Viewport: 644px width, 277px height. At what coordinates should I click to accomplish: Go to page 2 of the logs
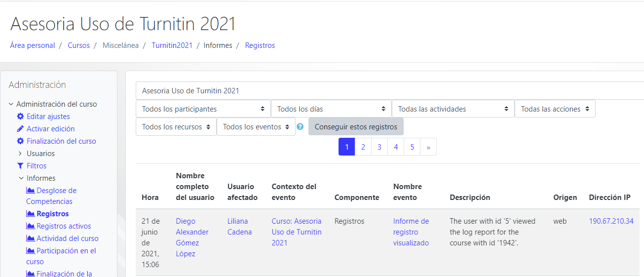(x=363, y=147)
